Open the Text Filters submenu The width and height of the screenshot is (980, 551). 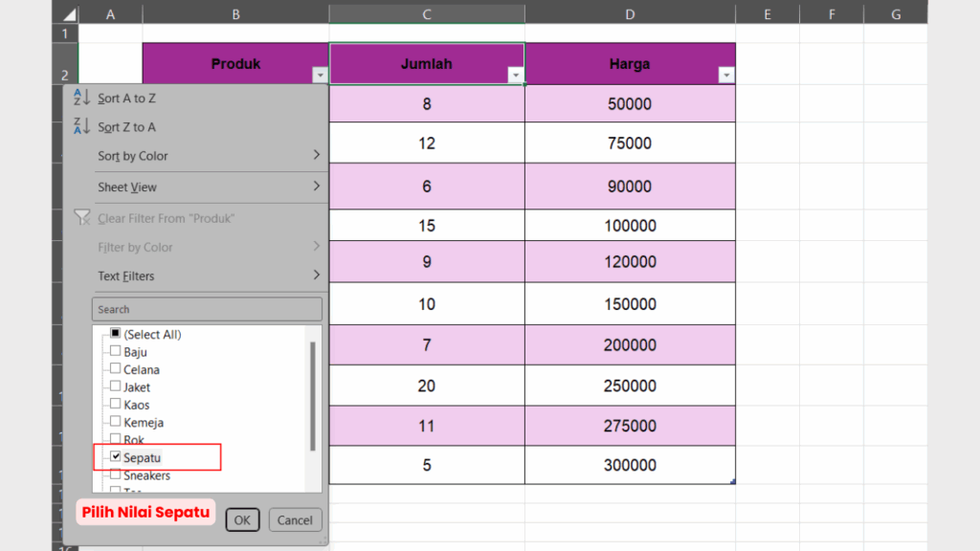[317, 275]
